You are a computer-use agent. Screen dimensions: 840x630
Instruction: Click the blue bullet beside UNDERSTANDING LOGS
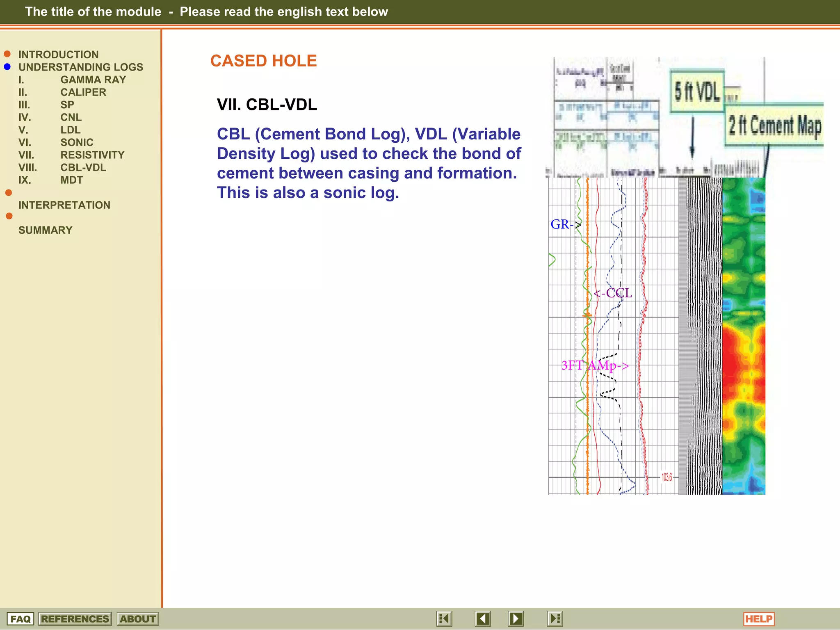[x=7, y=67]
